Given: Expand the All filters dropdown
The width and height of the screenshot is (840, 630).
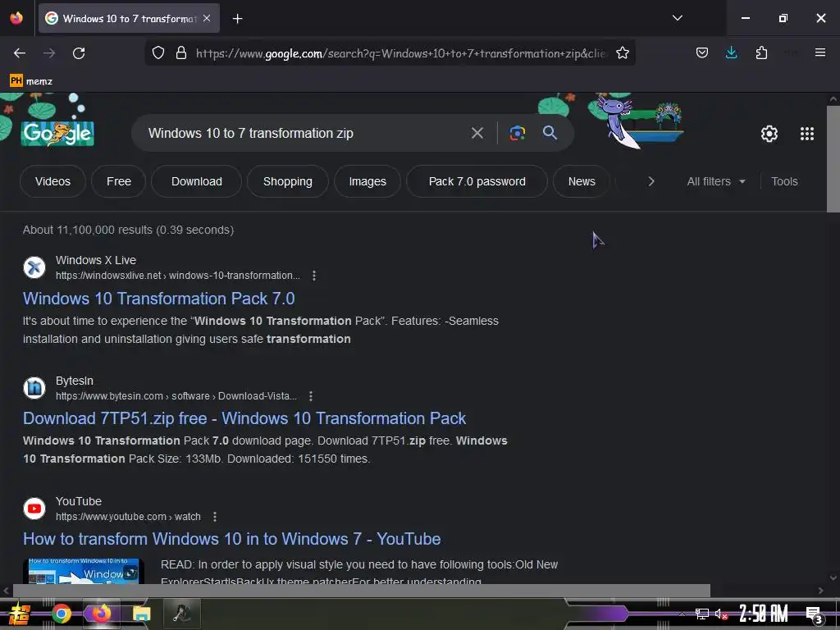Looking at the screenshot, I should pyautogui.click(x=715, y=181).
